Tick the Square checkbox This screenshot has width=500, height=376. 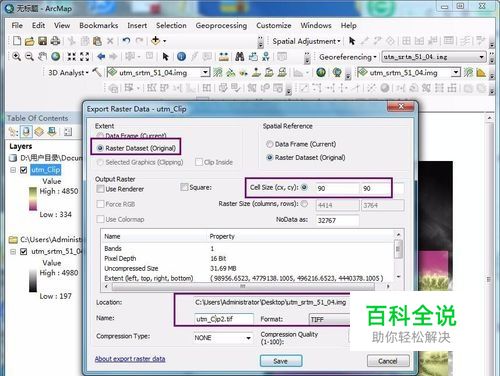[x=184, y=187]
